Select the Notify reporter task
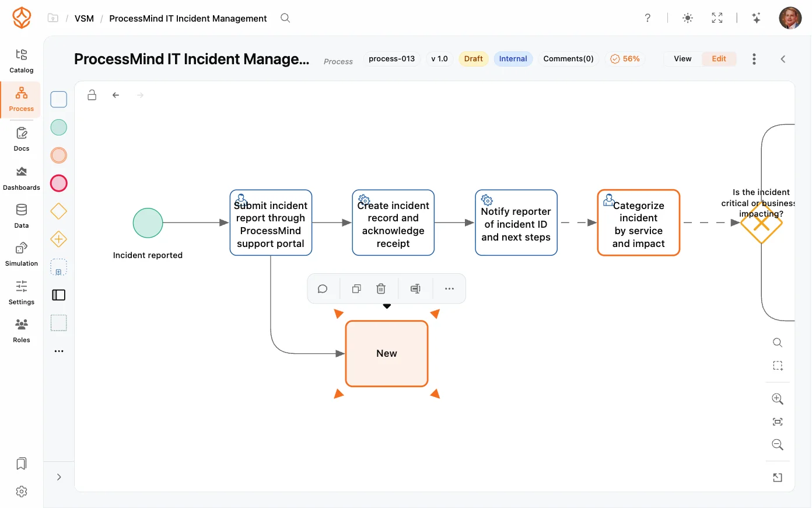Image resolution: width=812 pixels, height=508 pixels. tap(516, 222)
